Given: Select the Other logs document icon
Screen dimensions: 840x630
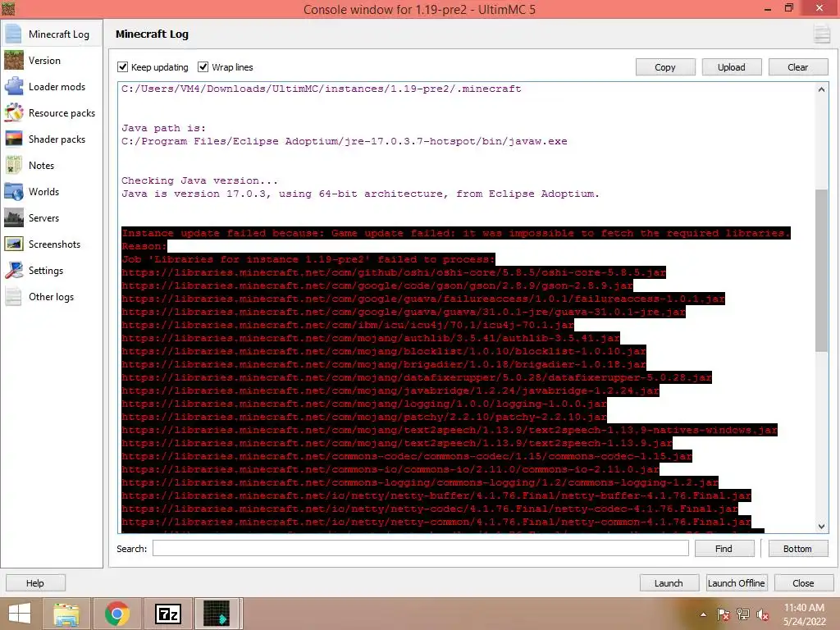Looking at the screenshot, I should pyautogui.click(x=14, y=296).
